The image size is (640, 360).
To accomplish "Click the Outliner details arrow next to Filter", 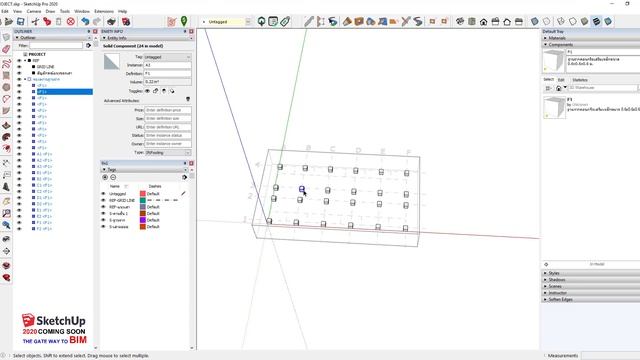I will [x=89, y=46].
